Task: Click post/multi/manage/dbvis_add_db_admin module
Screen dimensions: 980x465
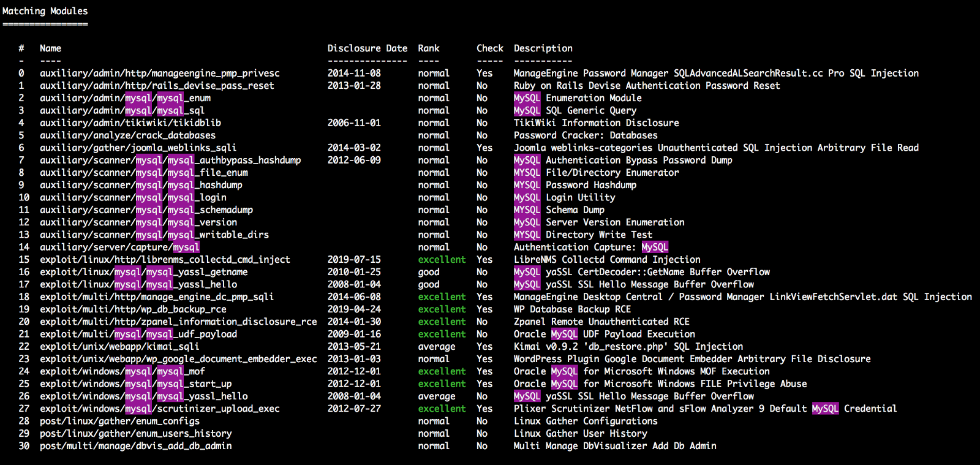Action: click(x=135, y=446)
